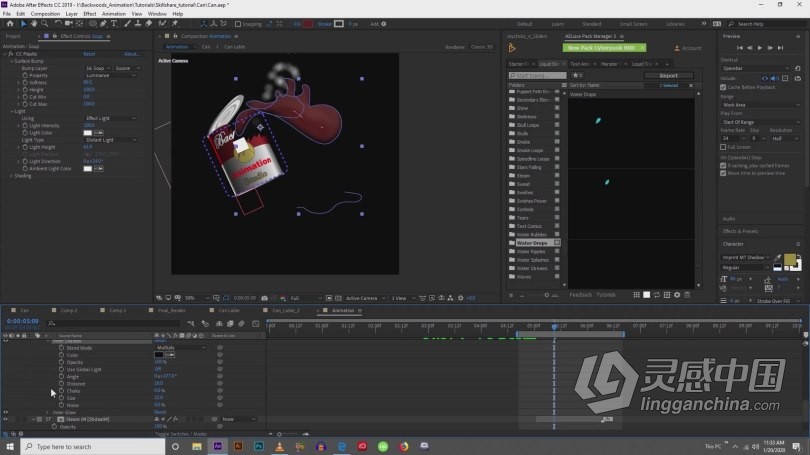
Task: Click the AEJuice Import button
Action: click(668, 75)
